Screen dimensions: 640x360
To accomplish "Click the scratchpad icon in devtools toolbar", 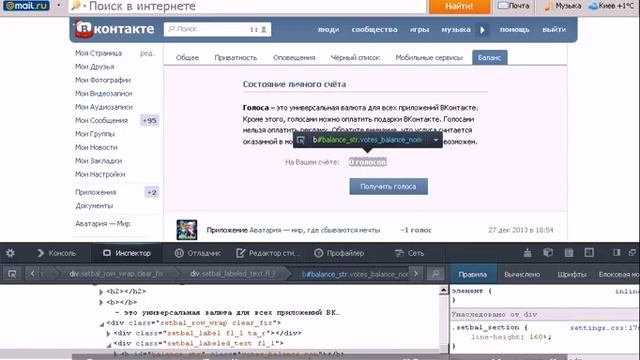I will click(x=569, y=253).
